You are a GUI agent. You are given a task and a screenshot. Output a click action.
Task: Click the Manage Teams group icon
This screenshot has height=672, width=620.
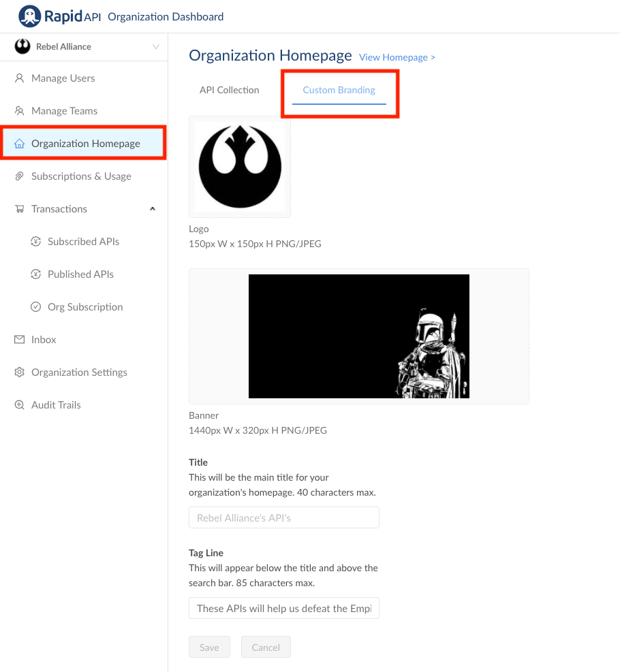pyautogui.click(x=19, y=110)
